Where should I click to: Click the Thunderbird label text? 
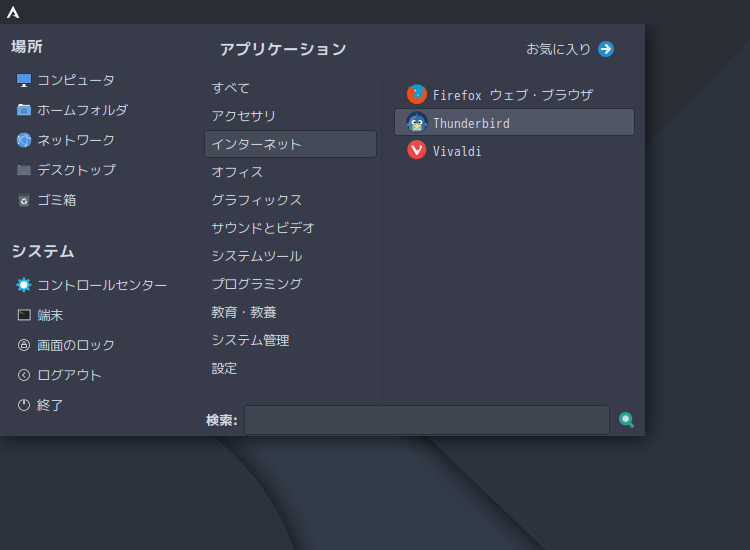coord(471,123)
